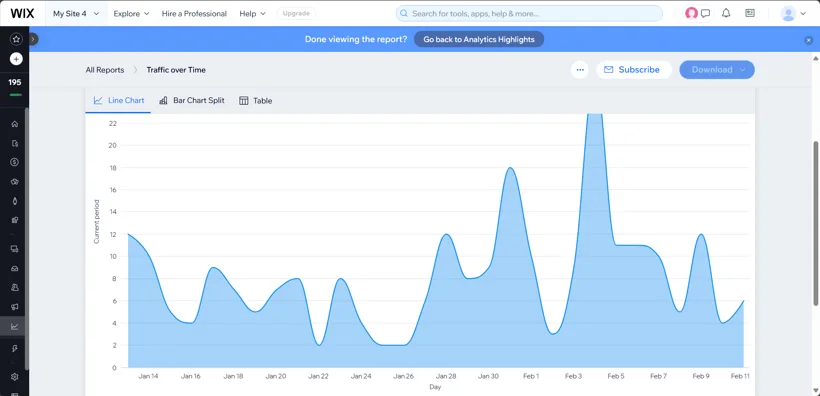Open the chat inbox icon in header
Viewport: 820px width, 396px height.
pyautogui.click(x=705, y=14)
